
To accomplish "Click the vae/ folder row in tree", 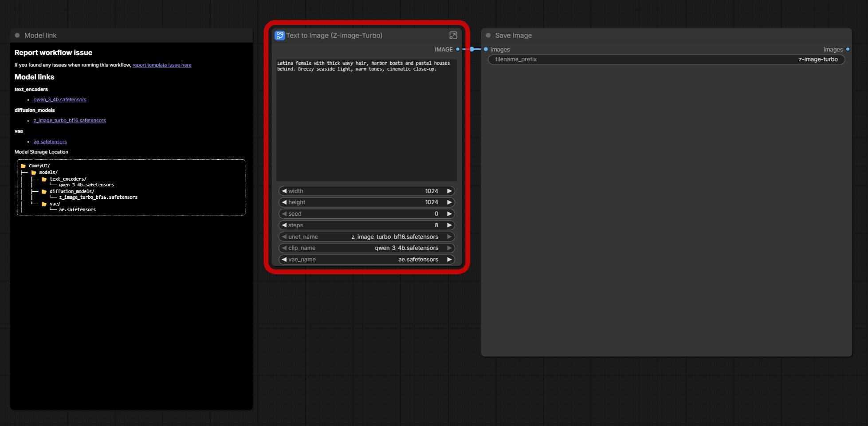I will tap(51, 204).
